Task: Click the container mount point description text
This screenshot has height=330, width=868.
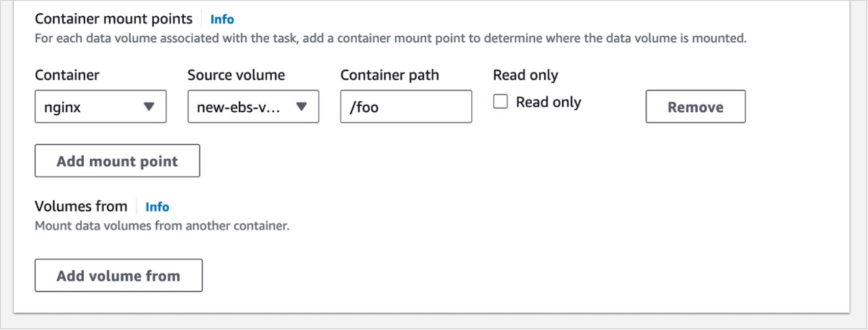Action: click(x=390, y=38)
